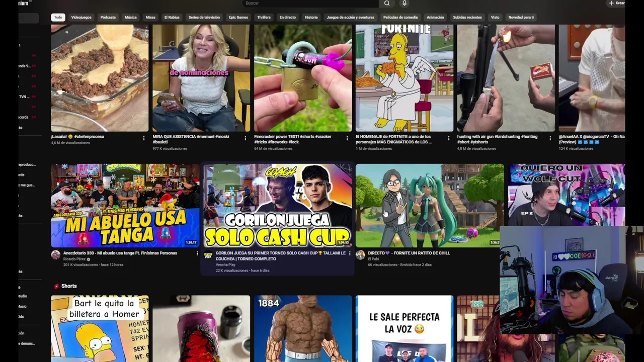This screenshot has width=644, height=362.
Task: Click the Firecracker power TEST title text
Action: tap(293, 139)
